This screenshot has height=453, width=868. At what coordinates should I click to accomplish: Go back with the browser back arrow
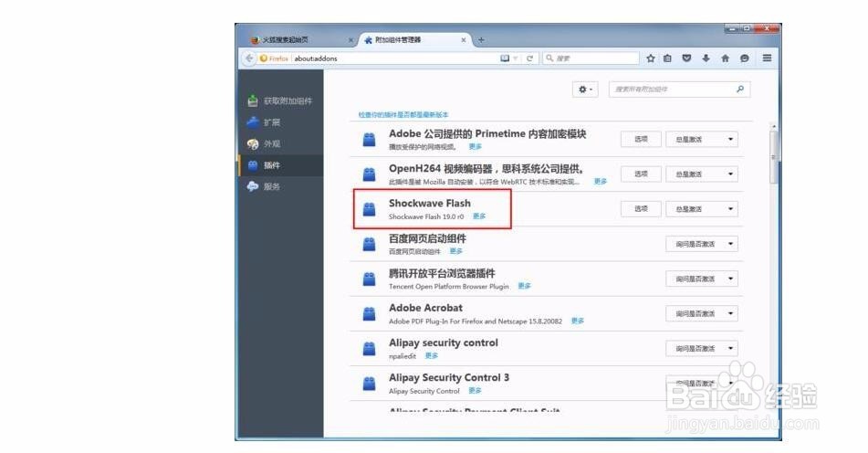(x=248, y=58)
